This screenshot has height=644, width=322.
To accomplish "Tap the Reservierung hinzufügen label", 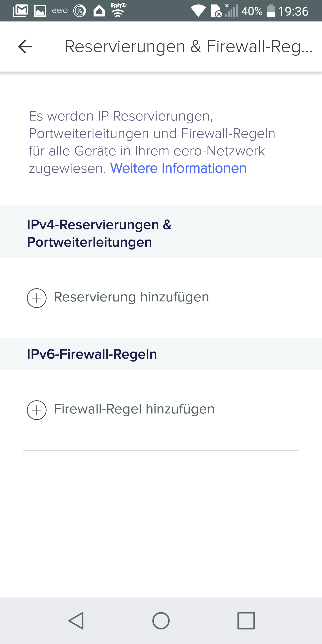I will point(131,297).
